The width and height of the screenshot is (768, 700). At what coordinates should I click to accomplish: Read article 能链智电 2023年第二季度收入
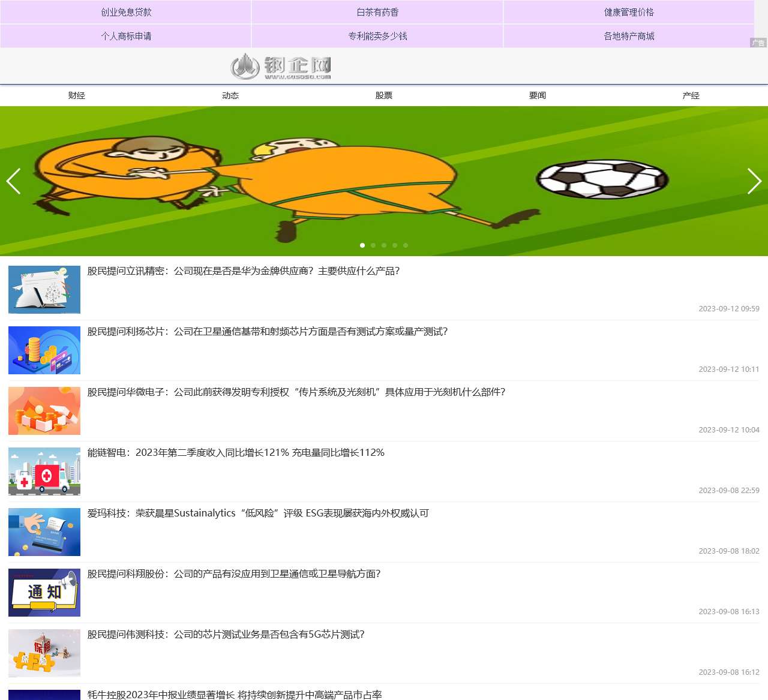click(x=236, y=453)
